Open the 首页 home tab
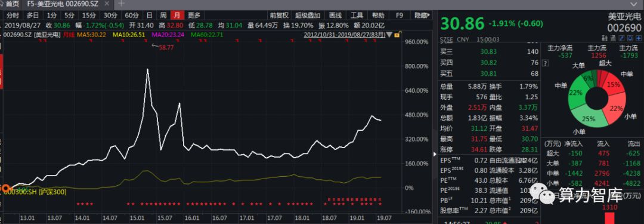Image resolution: width=644 pixels, height=224 pixels. [x=12, y=4]
